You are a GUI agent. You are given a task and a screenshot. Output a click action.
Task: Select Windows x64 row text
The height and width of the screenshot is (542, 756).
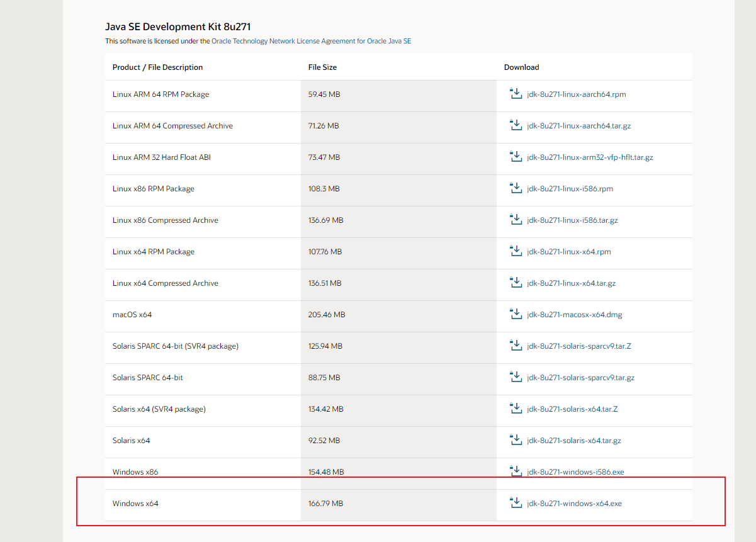tap(135, 504)
